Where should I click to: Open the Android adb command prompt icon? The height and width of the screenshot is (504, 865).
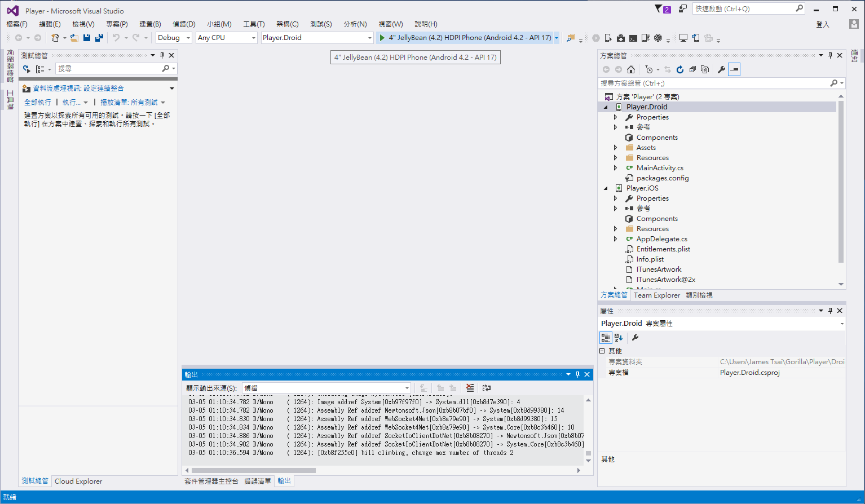(x=633, y=38)
